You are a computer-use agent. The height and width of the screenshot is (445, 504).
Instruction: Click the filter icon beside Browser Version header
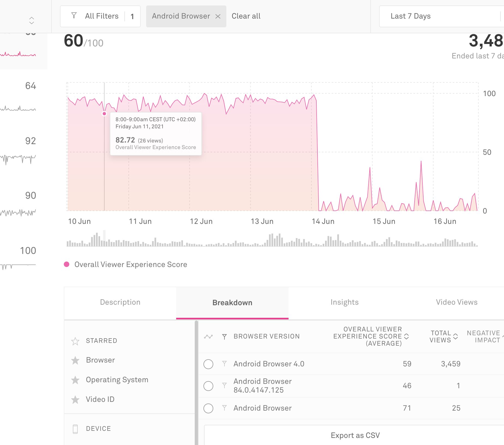tap(224, 337)
